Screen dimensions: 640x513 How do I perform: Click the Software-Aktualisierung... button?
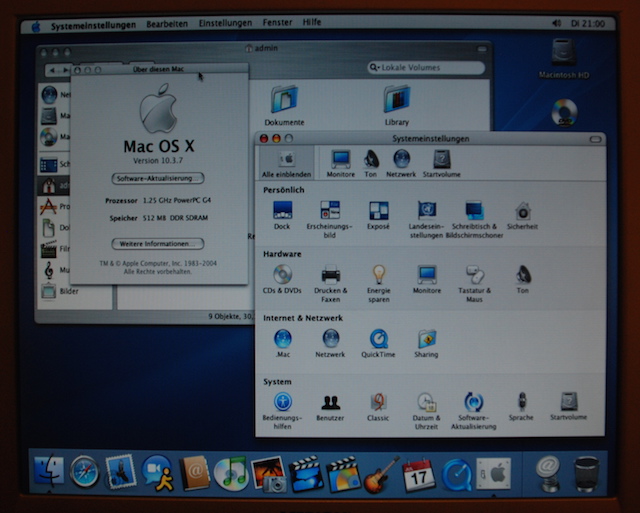coord(158,178)
